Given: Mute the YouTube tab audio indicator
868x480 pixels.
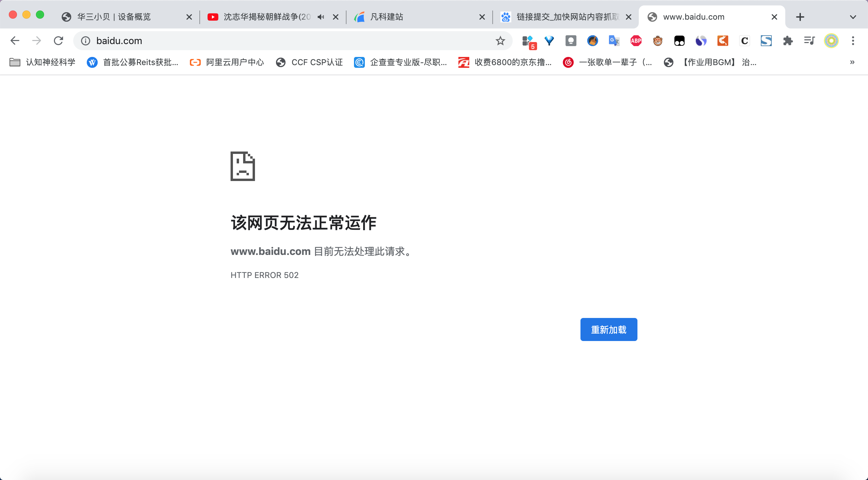Looking at the screenshot, I should pos(321,17).
